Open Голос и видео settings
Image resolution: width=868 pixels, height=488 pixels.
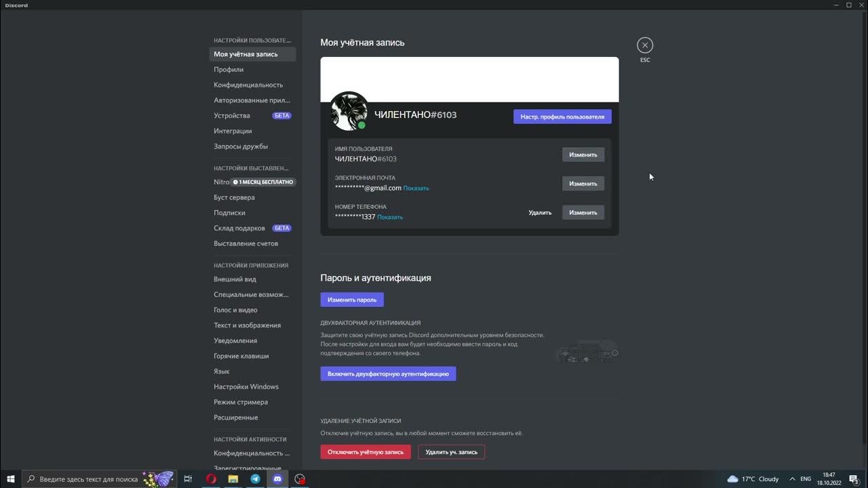(252, 310)
